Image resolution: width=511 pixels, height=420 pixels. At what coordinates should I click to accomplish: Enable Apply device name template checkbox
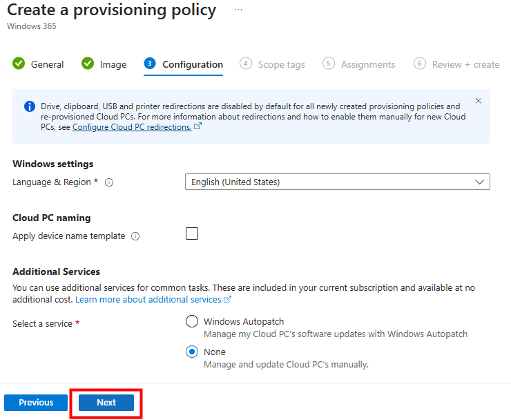tap(192, 233)
